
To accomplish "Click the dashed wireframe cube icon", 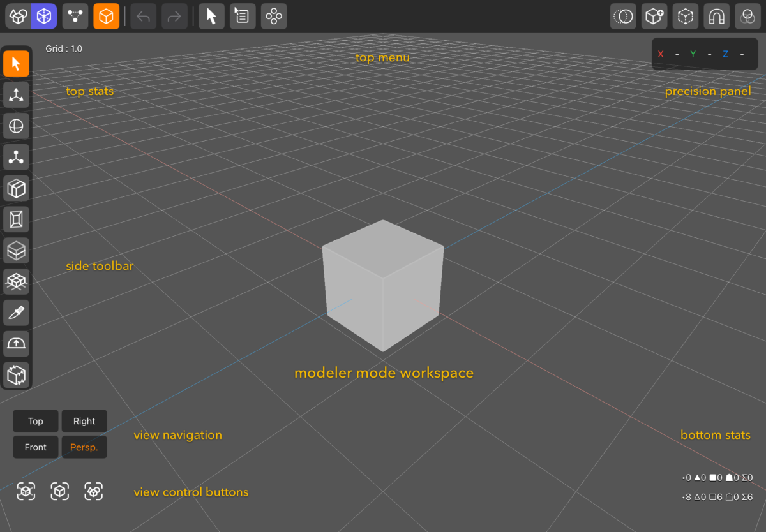I will coord(686,17).
